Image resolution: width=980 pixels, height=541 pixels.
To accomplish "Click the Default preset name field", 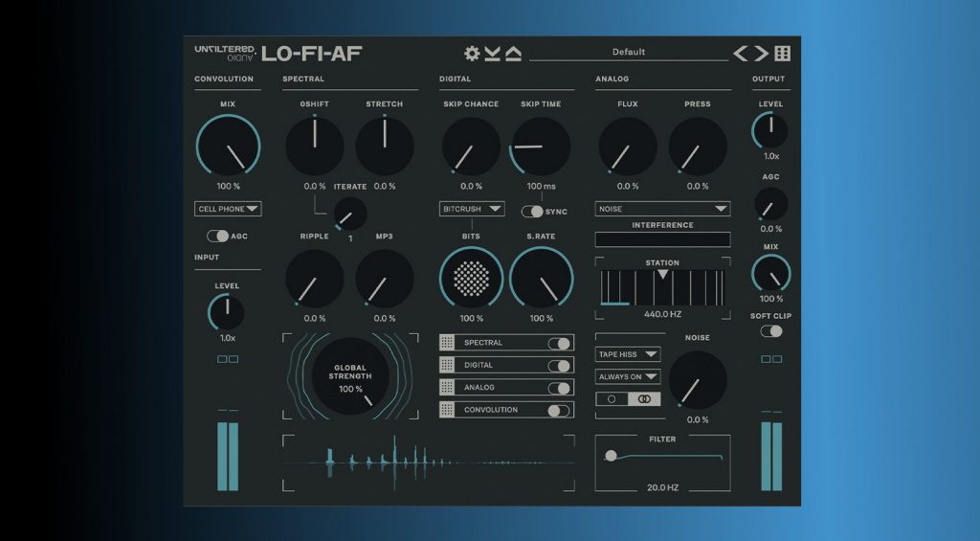I will [x=629, y=52].
